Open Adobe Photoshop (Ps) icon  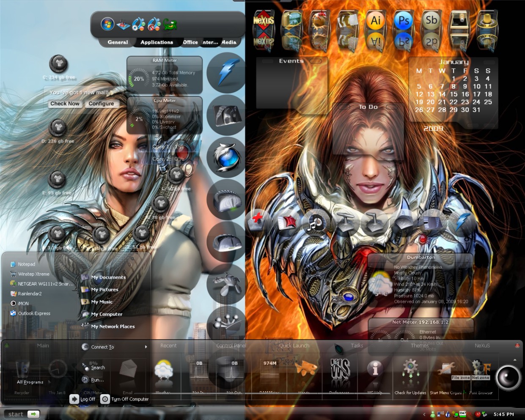(x=404, y=21)
